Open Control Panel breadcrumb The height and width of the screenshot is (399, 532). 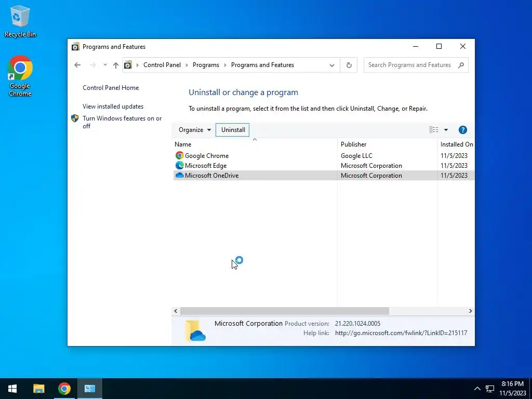(162, 65)
